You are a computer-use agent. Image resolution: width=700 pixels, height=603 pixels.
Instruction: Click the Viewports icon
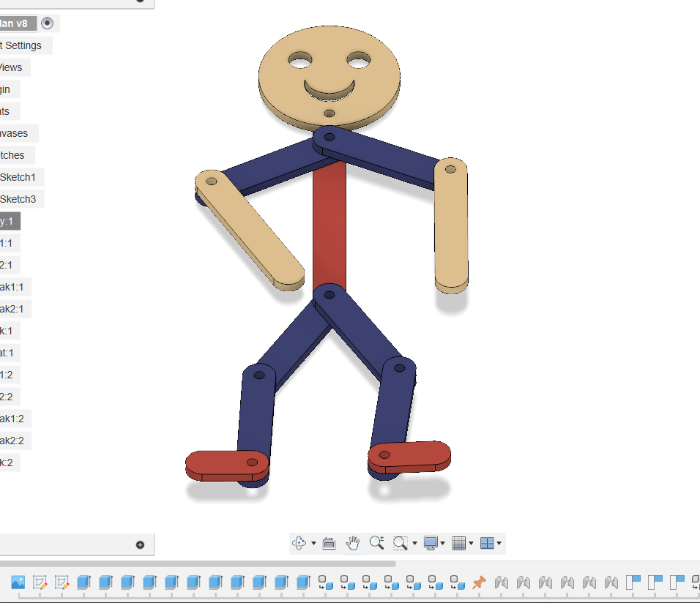pos(489,543)
